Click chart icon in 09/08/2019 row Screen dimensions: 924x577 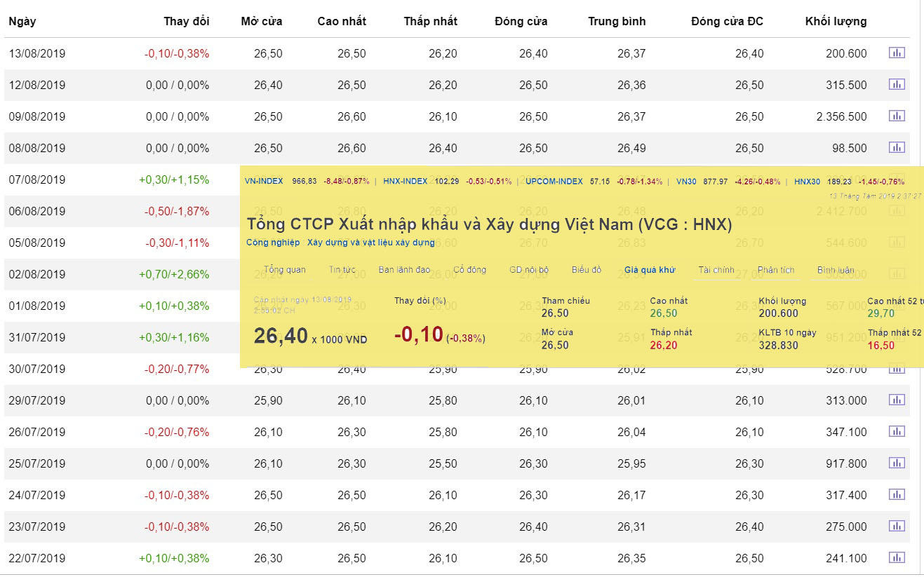897,116
